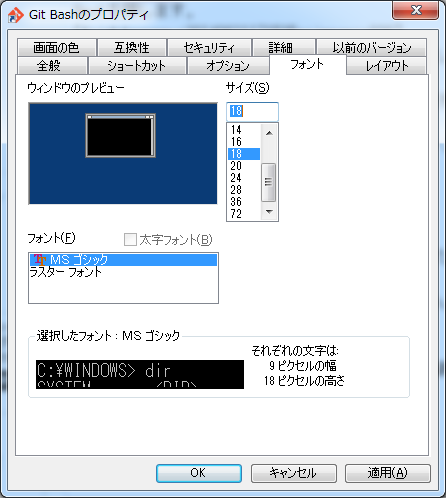Click the size list scroll-up arrow
The width and height of the screenshot is (446, 498).
[x=269, y=133]
